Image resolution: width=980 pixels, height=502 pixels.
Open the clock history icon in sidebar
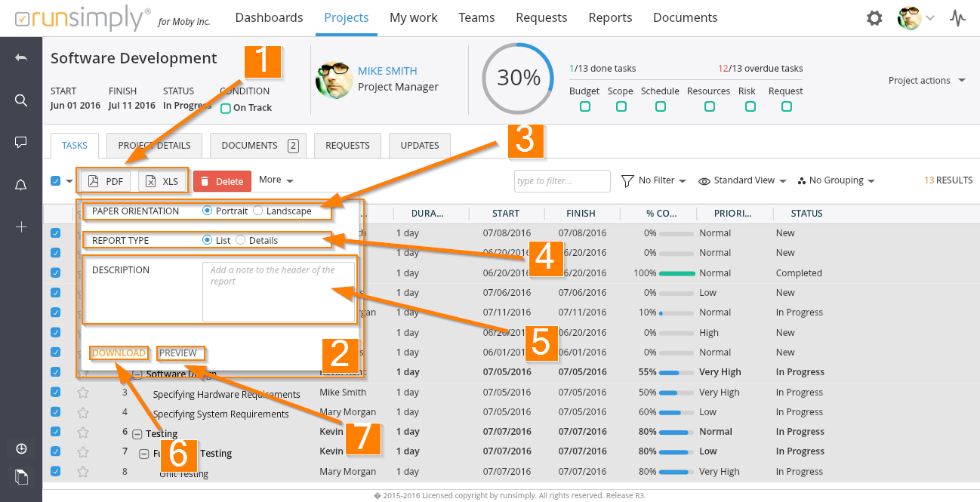click(x=21, y=448)
